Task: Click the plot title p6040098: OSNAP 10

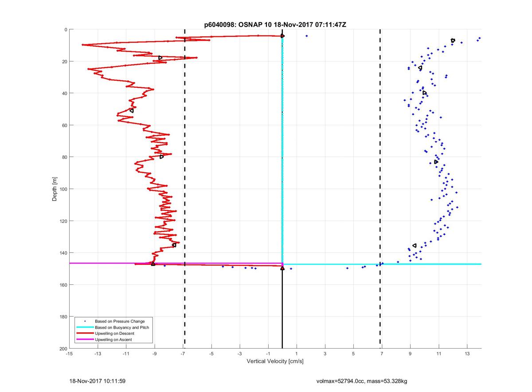Action: tap(275, 25)
